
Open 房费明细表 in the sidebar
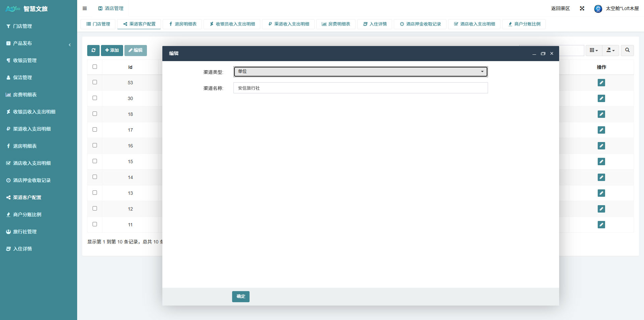[x=39, y=95]
